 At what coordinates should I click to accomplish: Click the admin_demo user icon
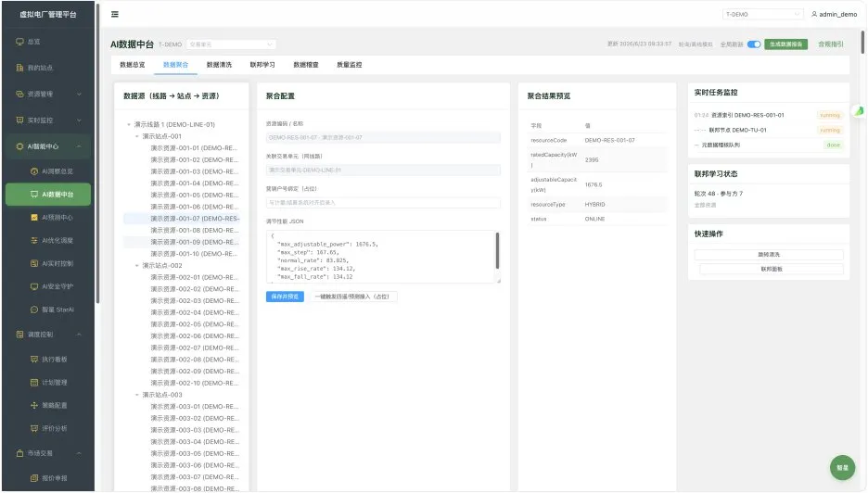pyautogui.click(x=814, y=15)
